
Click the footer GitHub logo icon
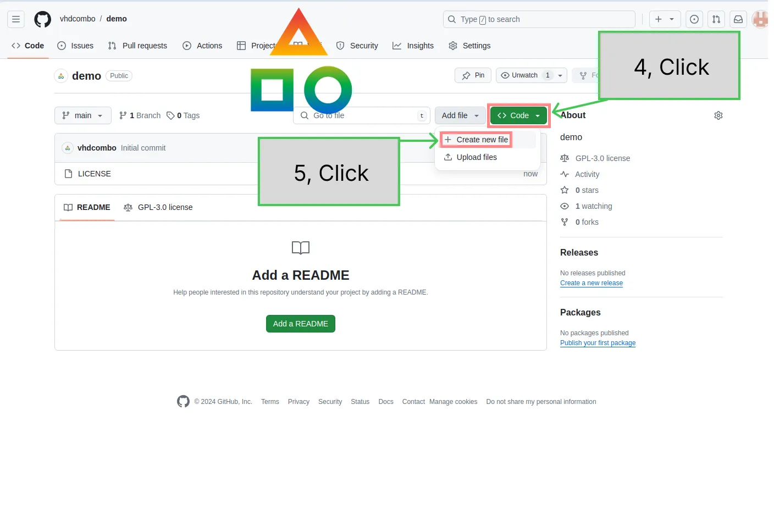tap(183, 402)
